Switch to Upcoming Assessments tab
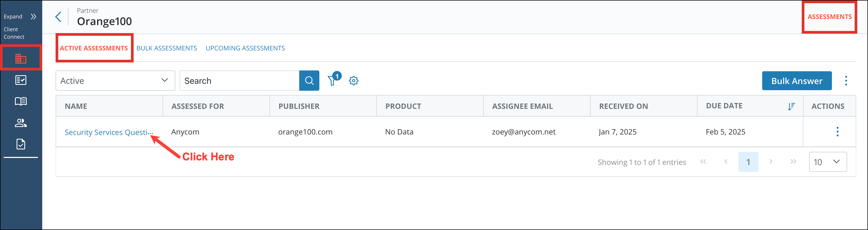Viewport: 868px width, 230px height. (x=245, y=48)
